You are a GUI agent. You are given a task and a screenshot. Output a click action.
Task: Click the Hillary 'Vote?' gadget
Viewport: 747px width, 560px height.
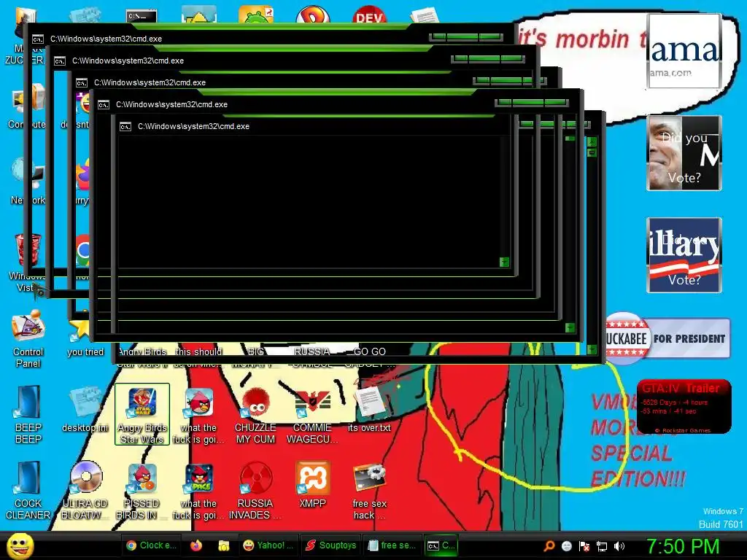(684, 254)
